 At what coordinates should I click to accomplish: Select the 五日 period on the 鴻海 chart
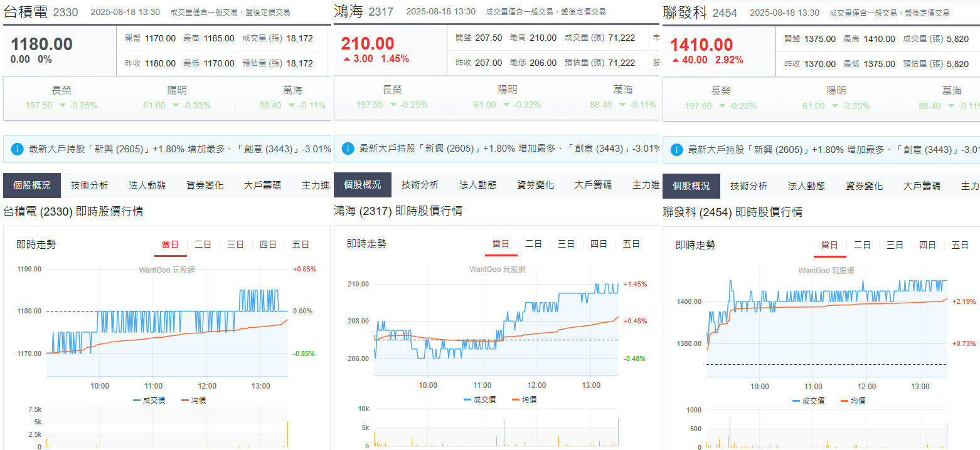[x=631, y=244]
